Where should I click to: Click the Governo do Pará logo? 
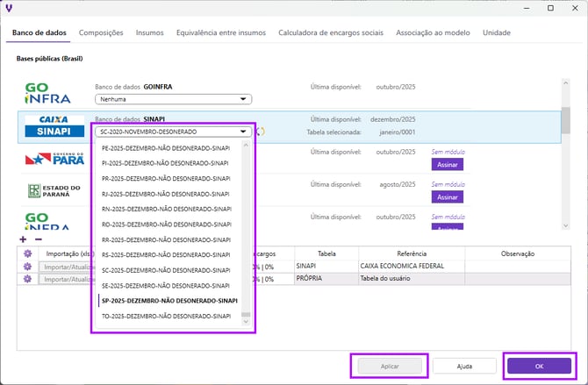click(x=54, y=159)
